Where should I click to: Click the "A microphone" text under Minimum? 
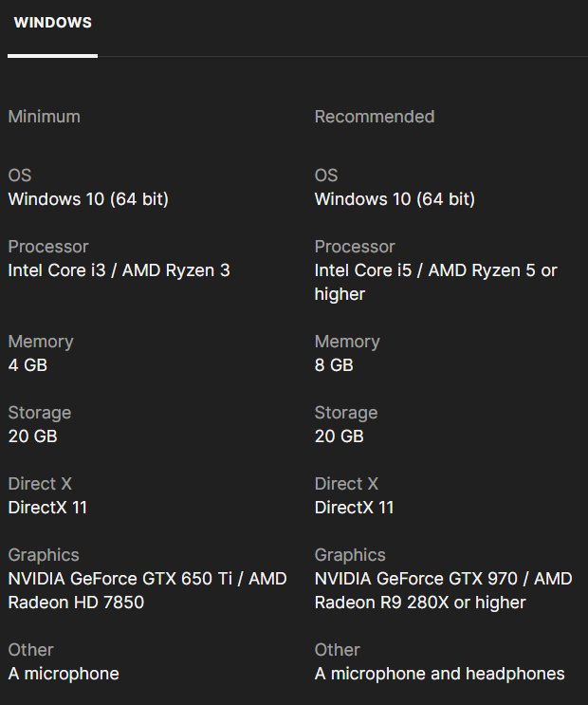(x=64, y=674)
